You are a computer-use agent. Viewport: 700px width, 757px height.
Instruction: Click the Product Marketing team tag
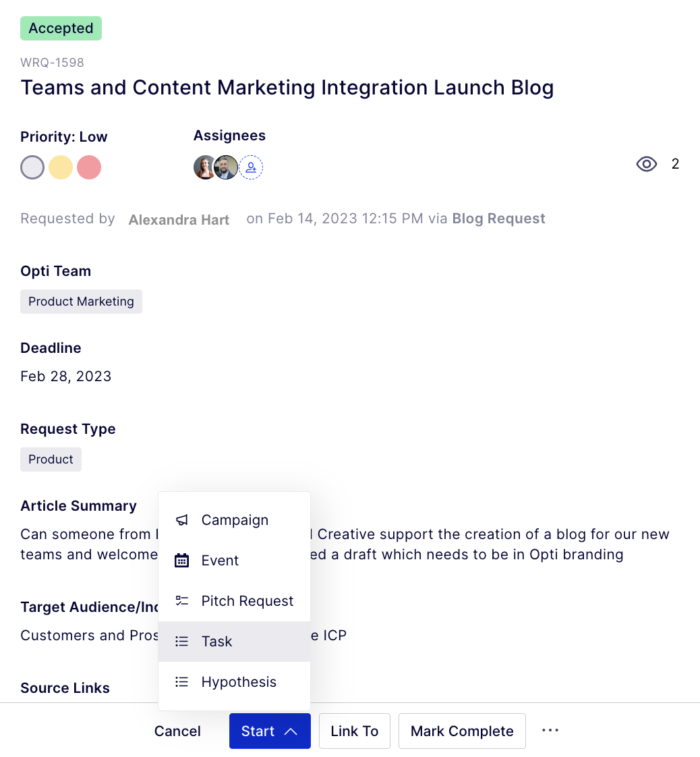[x=81, y=302]
